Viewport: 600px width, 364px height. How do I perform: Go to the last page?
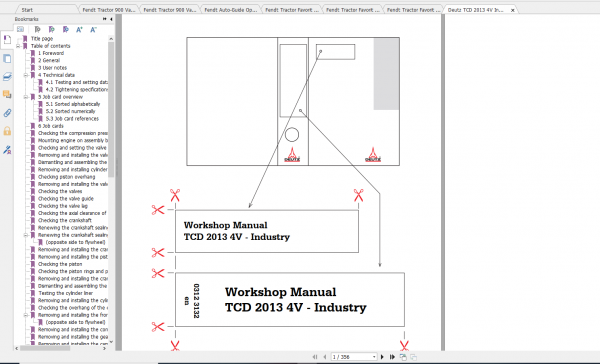click(392, 357)
